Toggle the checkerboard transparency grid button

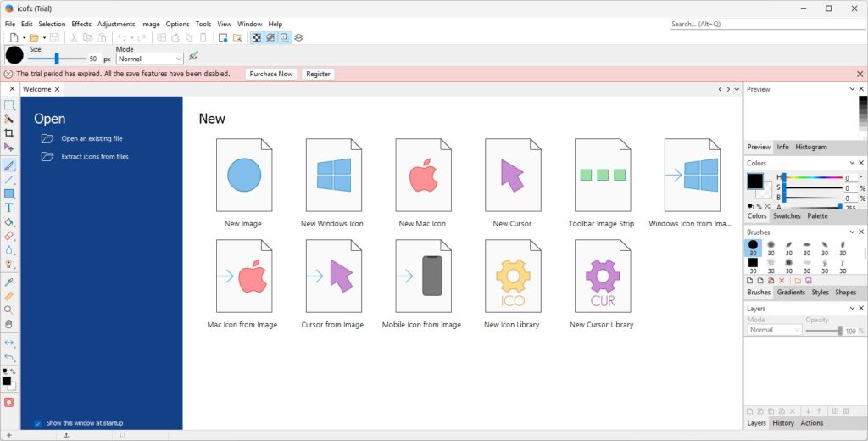[256, 37]
